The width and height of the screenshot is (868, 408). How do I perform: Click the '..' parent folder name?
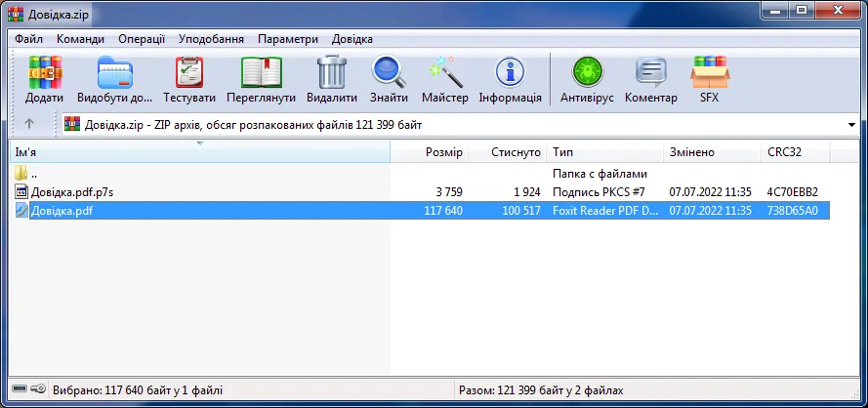coord(34,174)
